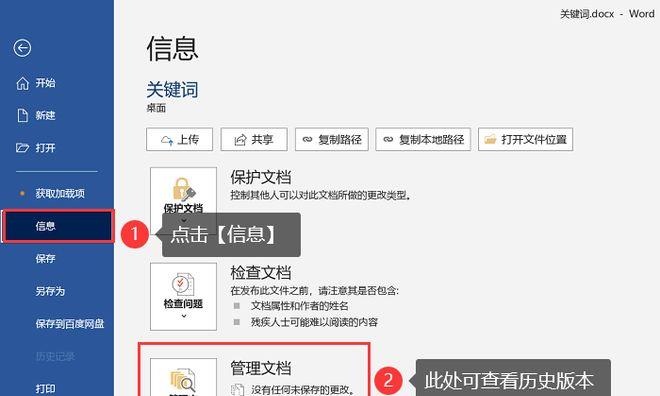Click the check issues document icon
This screenshot has width=660, height=396.
[x=183, y=284]
